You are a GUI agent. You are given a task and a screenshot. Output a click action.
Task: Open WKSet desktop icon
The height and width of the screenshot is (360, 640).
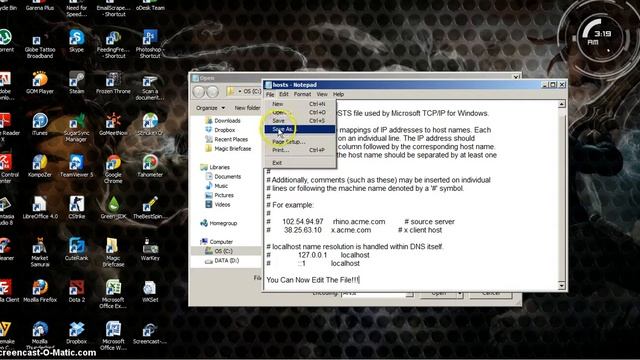pos(150,290)
